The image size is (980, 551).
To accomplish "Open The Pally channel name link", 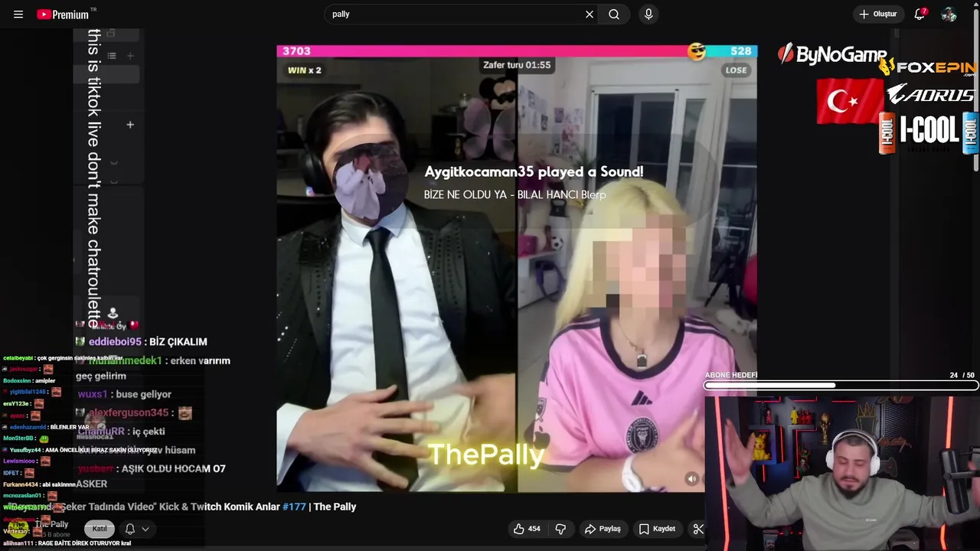I will tap(51, 524).
